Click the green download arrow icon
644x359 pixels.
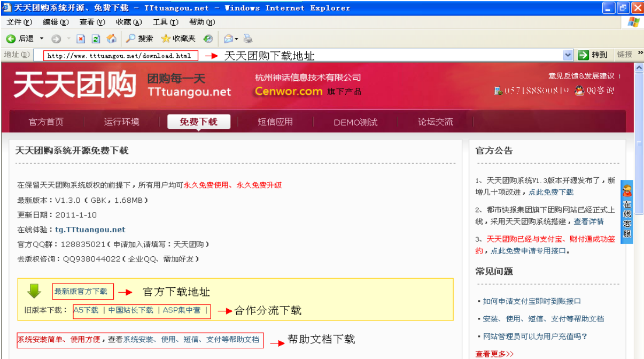click(34, 291)
